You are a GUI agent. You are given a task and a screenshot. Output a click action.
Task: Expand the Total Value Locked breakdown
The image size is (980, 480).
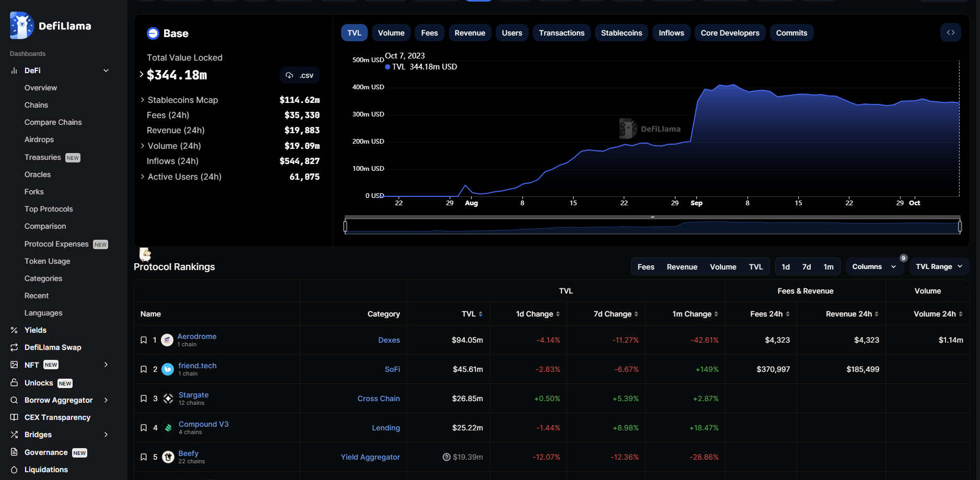[x=142, y=74]
